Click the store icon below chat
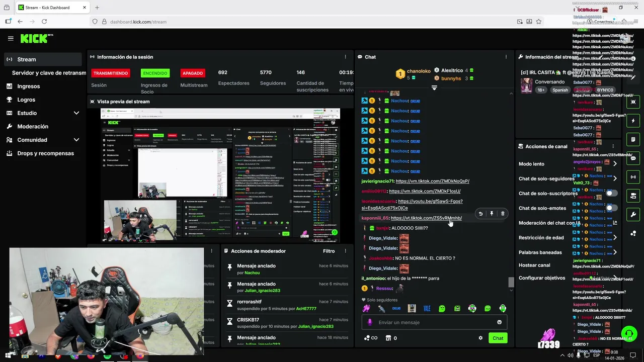Image resolution: width=644 pixels, height=362 pixels. (x=388, y=338)
